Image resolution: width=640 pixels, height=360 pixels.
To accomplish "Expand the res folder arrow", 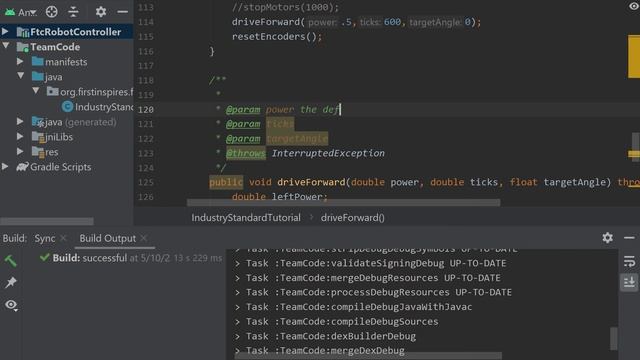I will [20, 151].
